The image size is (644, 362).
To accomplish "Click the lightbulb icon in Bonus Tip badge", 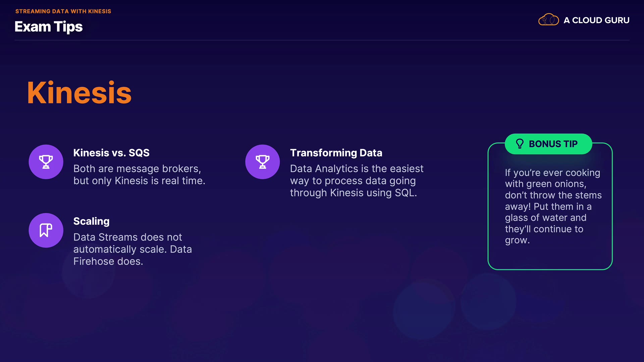I will point(520,144).
